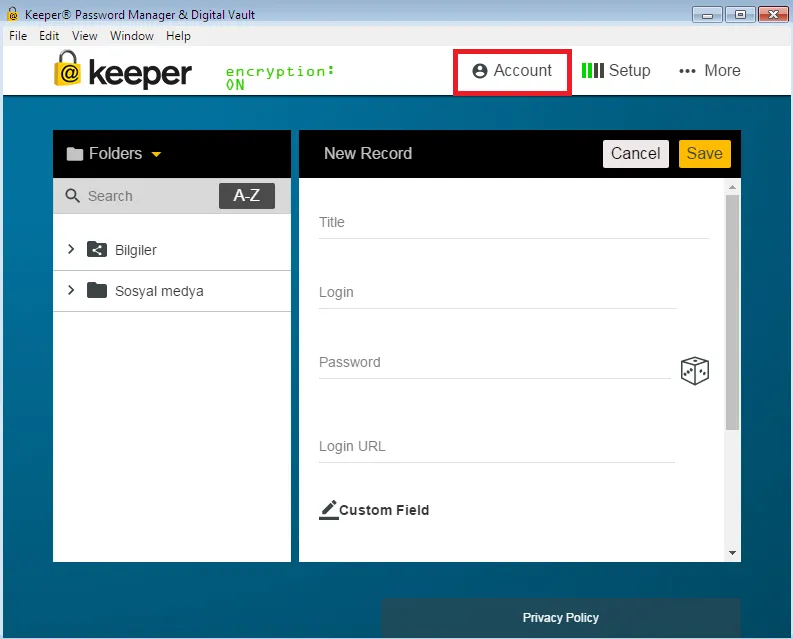Click the New Record heading
The image size is (793, 639).
pyautogui.click(x=368, y=153)
